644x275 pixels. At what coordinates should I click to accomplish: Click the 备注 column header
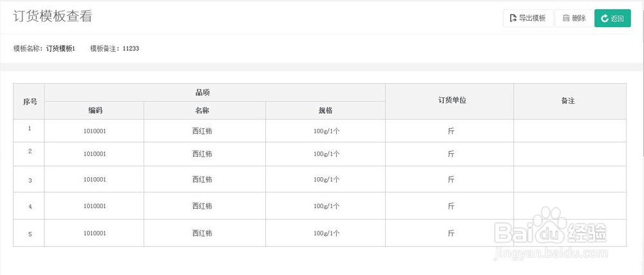[x=570, y=101]
